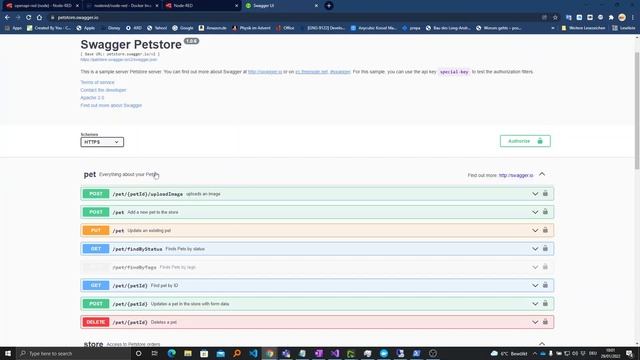The height and width of the screenshot is (360, 640).
Task: Open the Terms of service link
Action: pos(97,82)
